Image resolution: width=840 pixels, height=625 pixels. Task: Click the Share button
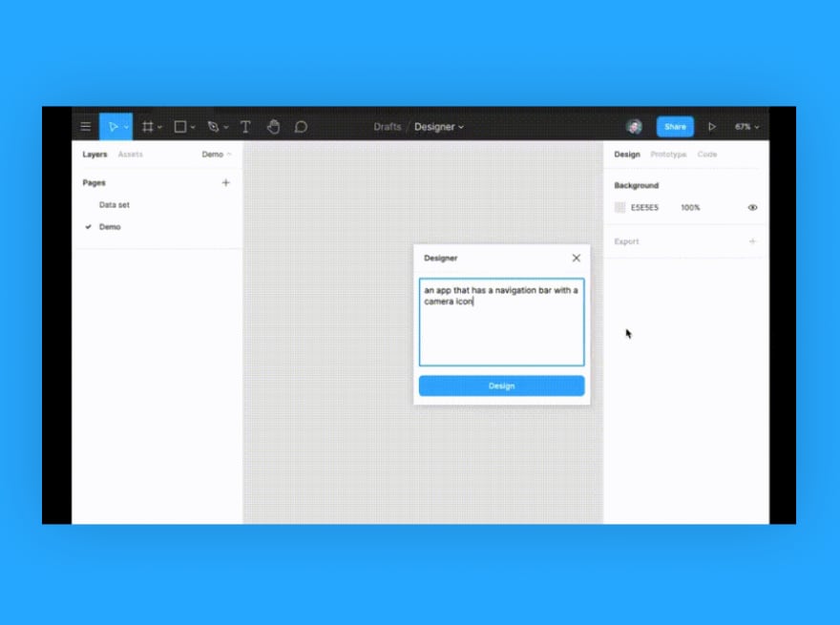pyautogui.click(x=675, y=126)
